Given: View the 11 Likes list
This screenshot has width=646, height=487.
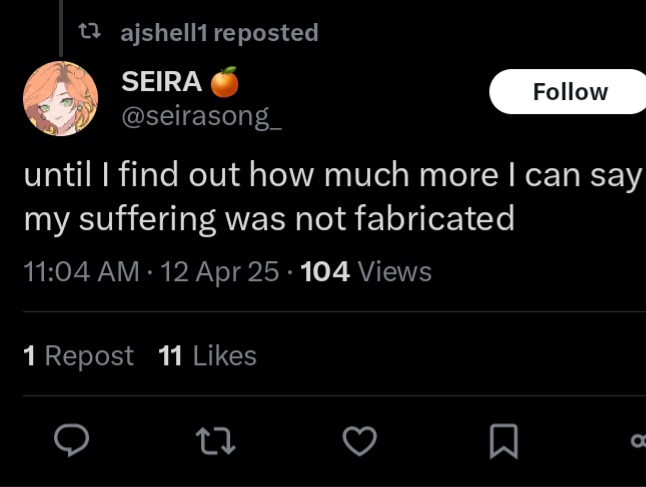Looking at the screenshot, I should (207, 355).
